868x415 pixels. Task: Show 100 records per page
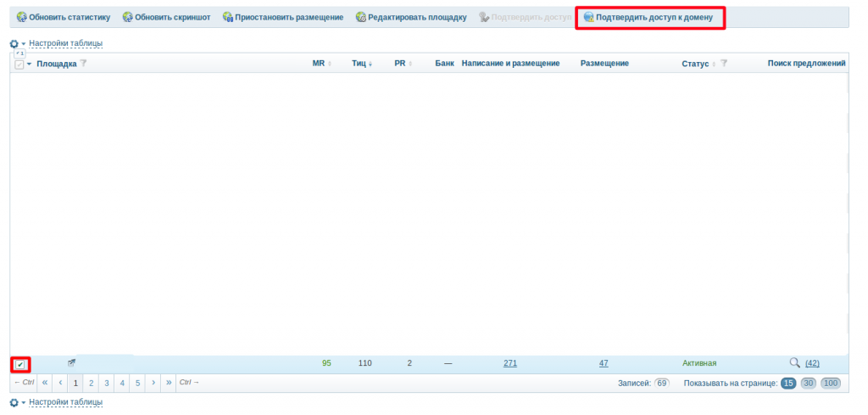(x=831, y=384)
